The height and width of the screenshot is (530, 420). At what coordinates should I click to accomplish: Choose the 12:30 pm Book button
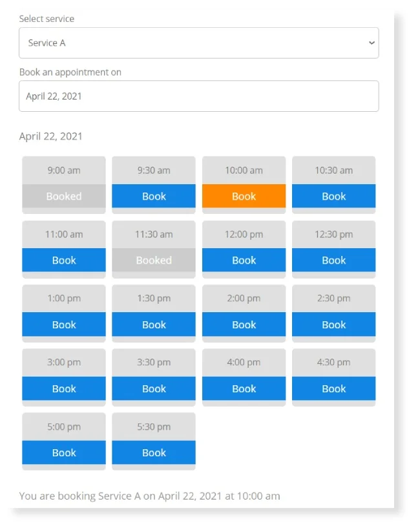coord(334,260)
